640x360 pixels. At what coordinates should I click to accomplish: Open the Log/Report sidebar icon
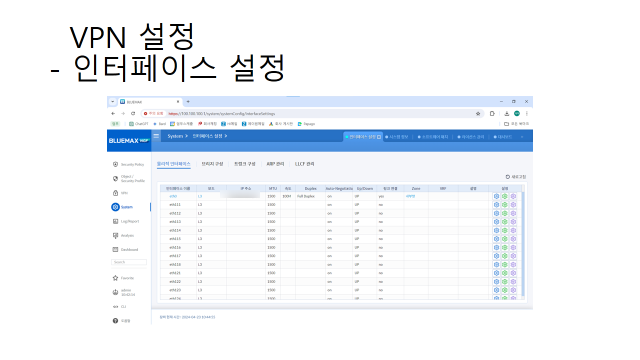[x=116, y=221]
